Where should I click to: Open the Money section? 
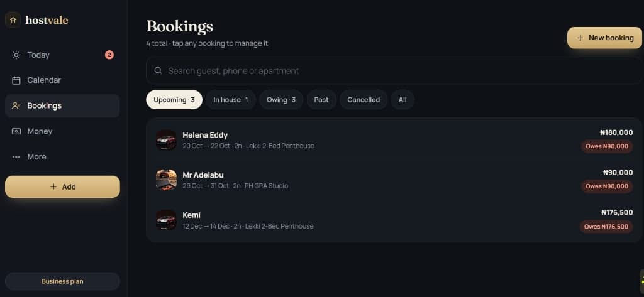(x=62, y=131)
